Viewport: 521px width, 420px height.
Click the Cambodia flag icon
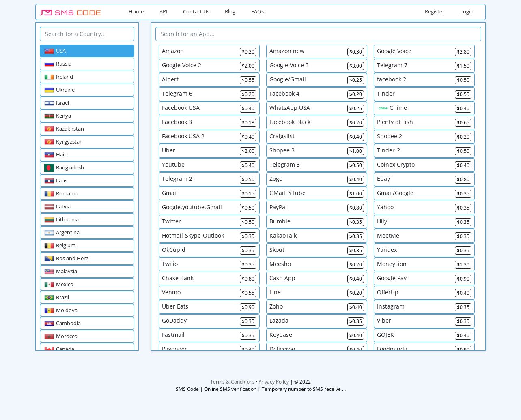[x=49, y=324]
